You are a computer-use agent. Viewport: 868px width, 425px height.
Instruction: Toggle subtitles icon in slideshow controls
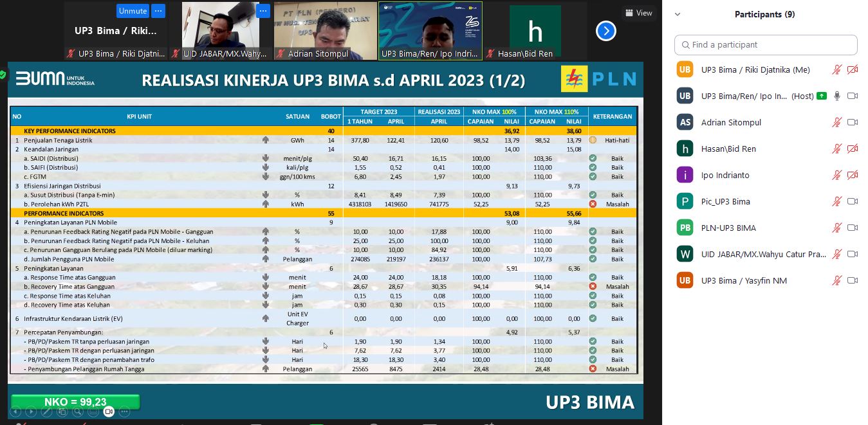click(93, 411)
